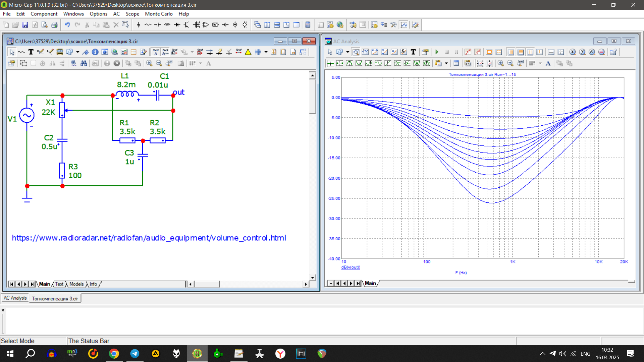Click the zoom-in icon in analysis toolbar
Image resolution: width=644 pixels, height=362 pixels.
click(500, 63)
